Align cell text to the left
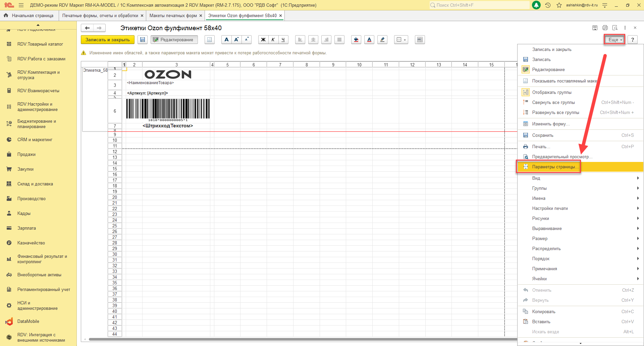 point(300,40)
